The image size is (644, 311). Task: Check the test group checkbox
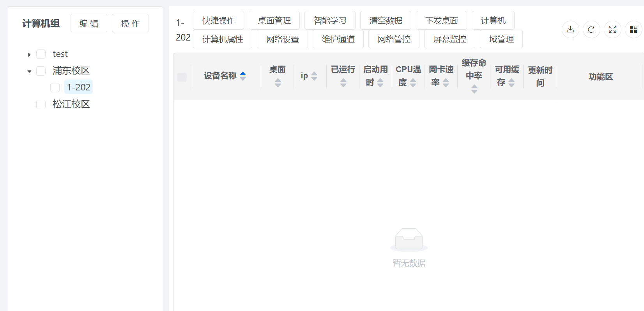pyautogui.click(x=41, y=54)
